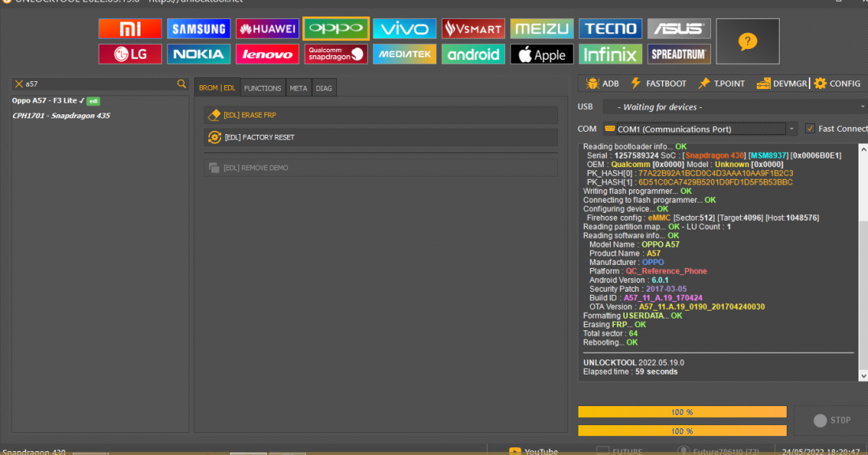Select the Asus brand tile
Image resolution: width=868 pixels, height=455 pixels.
(679, 29)
